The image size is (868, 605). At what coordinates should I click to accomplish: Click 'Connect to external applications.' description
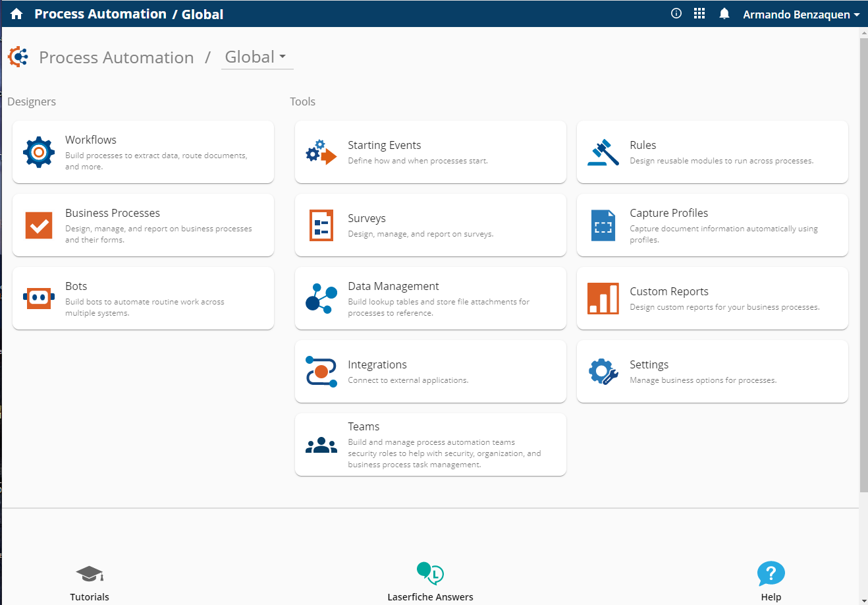tap(408, 380)
